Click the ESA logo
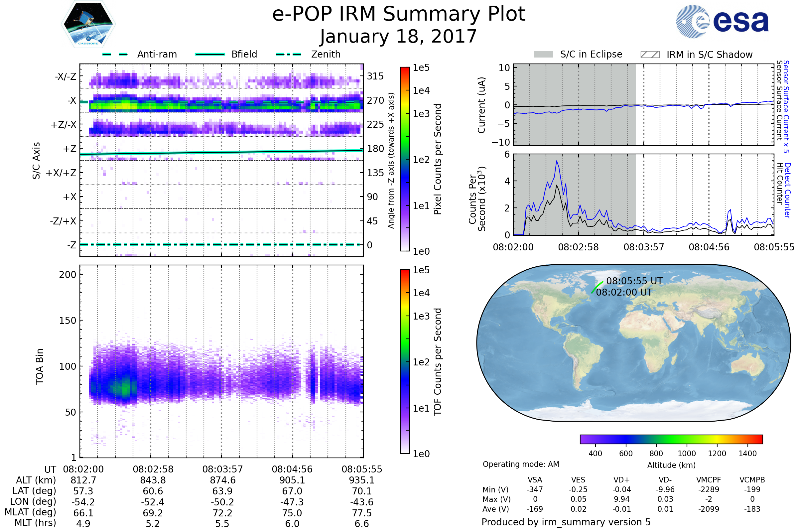This screenshot has height=532, width=798. click(722, 21)
